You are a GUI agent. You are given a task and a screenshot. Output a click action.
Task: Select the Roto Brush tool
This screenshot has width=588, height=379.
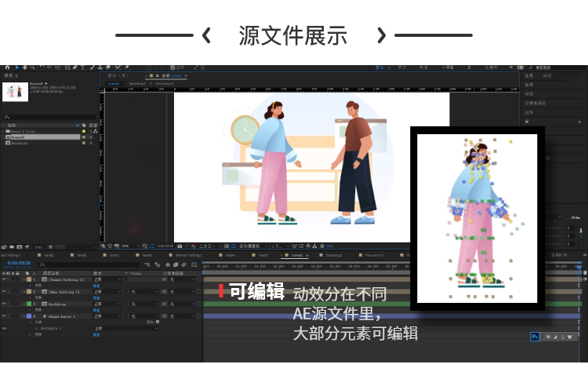[118, 67]
